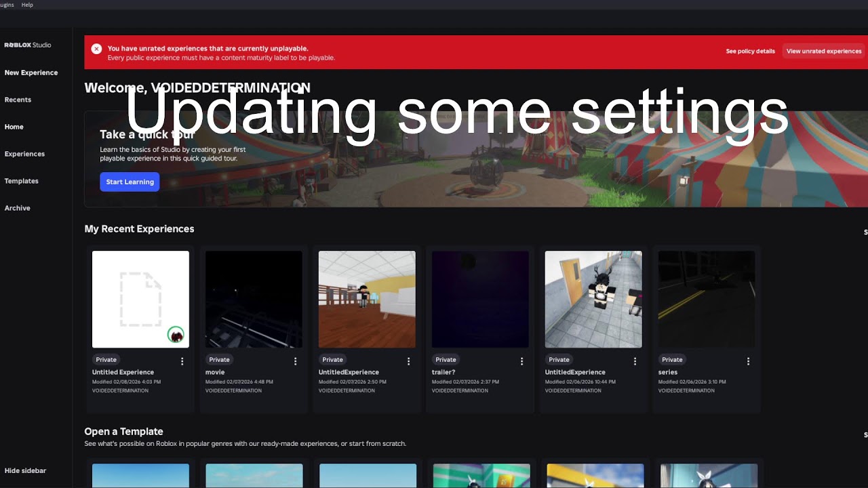This screenshot has height=488, width=868.
Task: Click the "My Recent Experiences" heading
Action: [x=139, y=229]
